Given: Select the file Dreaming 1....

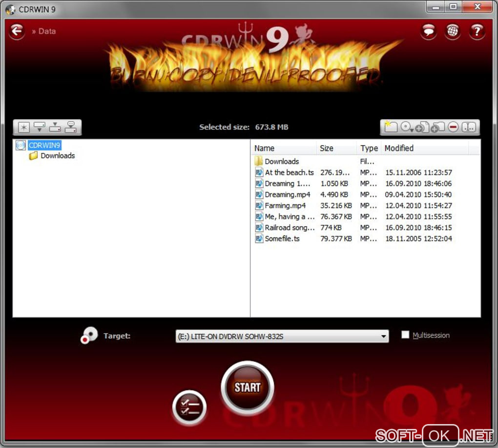Looking at the screenshot, I should [x=288, y=184].
